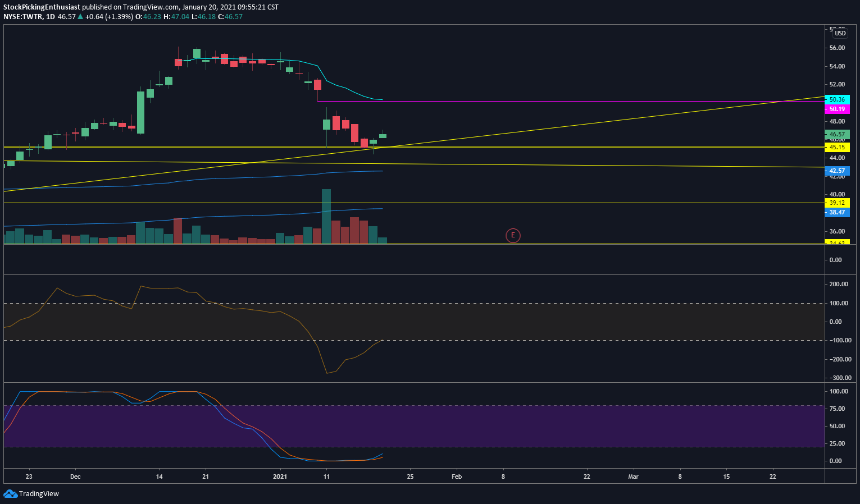
Task: Click the 25 date label on the time axis
Action: (410, 477)
